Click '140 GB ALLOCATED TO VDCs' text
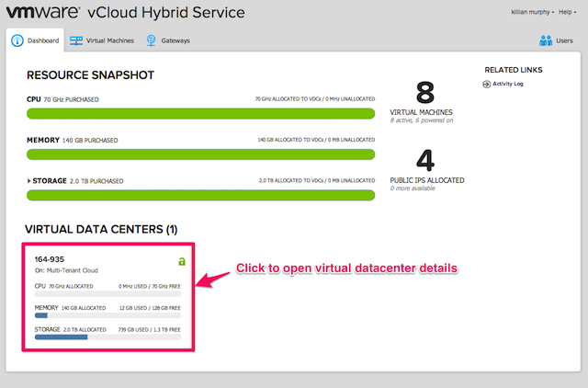Viewport: 588px width, 388px height. pyautogui.click(x=290, y=140)
